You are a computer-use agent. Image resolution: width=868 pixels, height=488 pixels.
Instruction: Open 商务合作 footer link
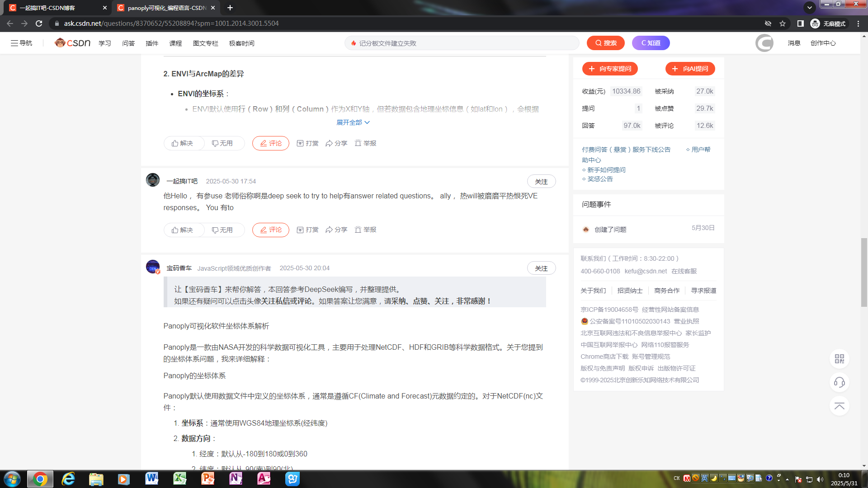667,291
